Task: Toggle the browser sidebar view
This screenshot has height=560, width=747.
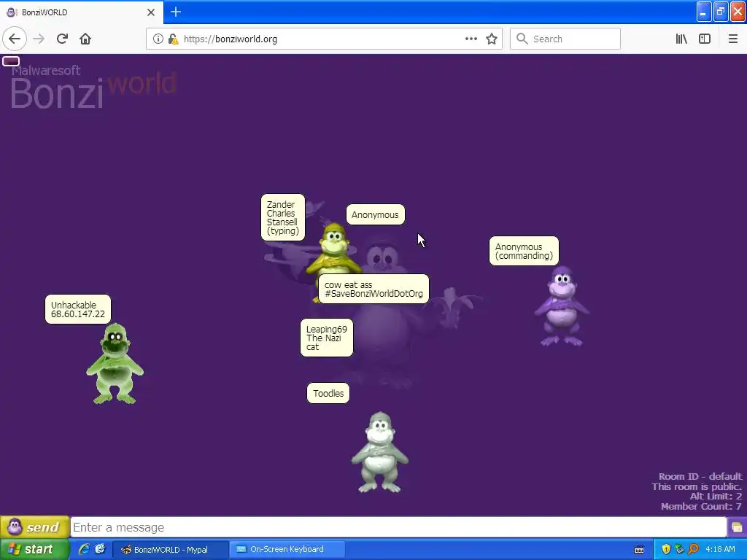Action: coord(705,39)
